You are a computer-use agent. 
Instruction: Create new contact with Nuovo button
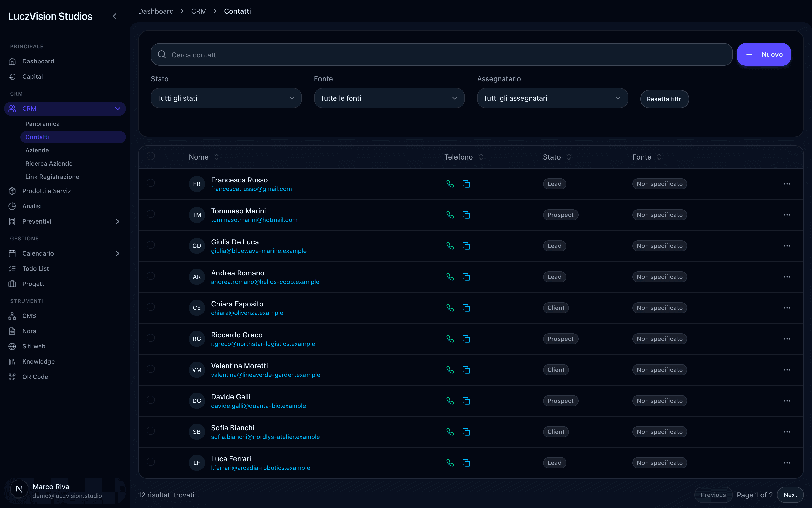[764, 54]
